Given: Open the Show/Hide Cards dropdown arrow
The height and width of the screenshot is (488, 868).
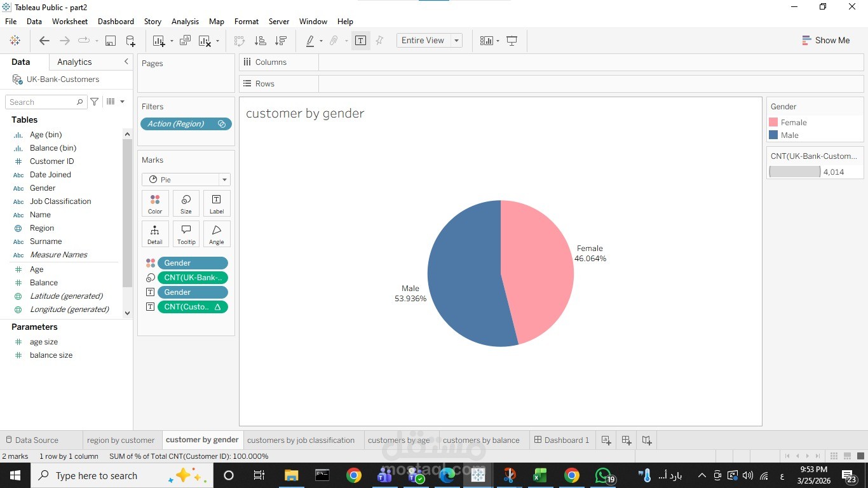Looking at the screenshot, I should [x=498, y=41].
